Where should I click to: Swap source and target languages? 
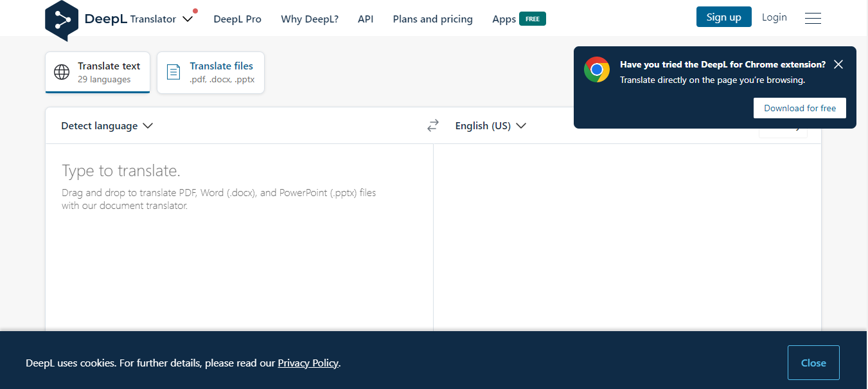(433, 126)
